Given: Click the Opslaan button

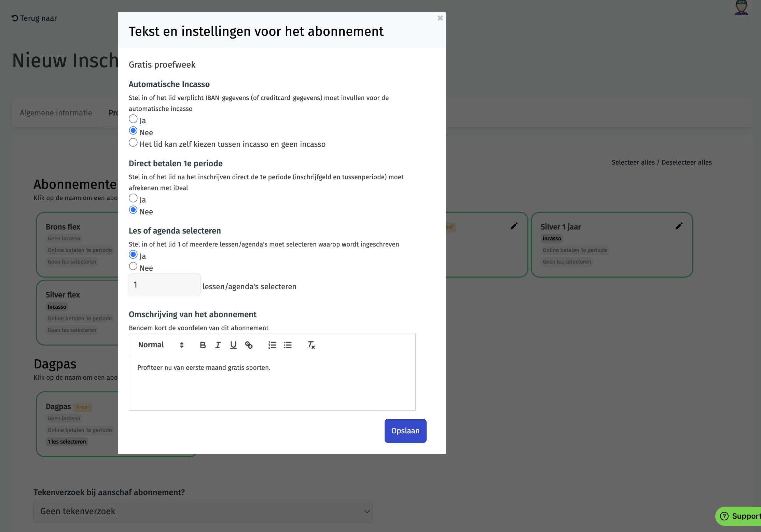Looking at the screenshot, I should [405, 431].
